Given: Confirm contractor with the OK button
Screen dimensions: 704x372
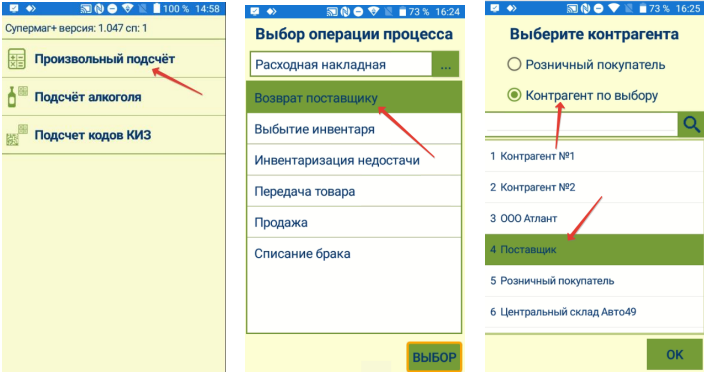Looking at the screenshot, I should [x=674, y=354].
